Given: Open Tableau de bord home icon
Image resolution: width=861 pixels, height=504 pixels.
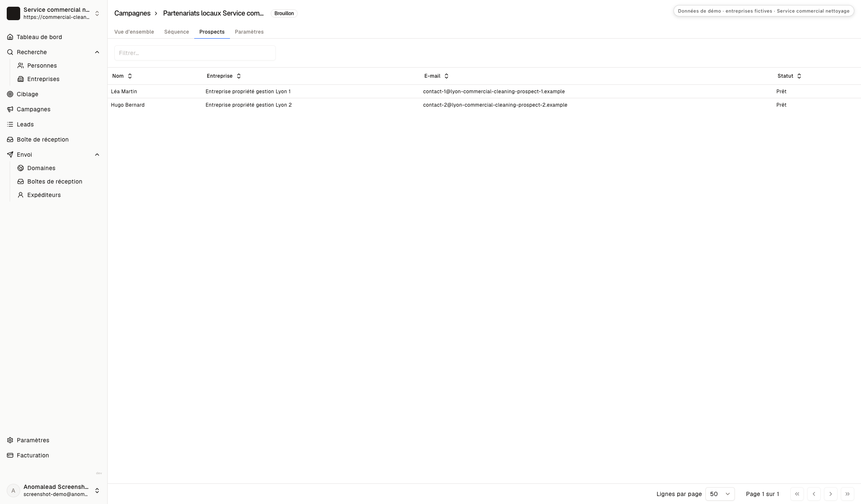Looking at the screenshot, I should [x=10, y=37].
